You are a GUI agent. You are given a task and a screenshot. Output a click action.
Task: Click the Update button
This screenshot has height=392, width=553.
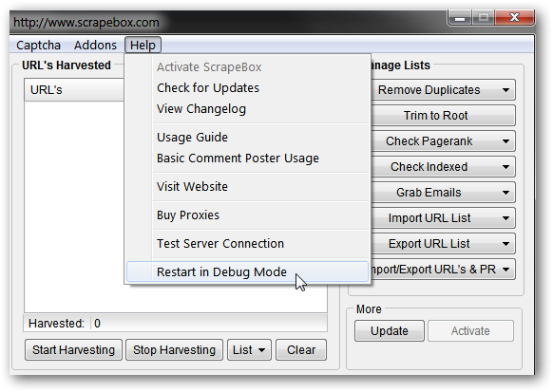pyautogui.click(x=390, y=330)
